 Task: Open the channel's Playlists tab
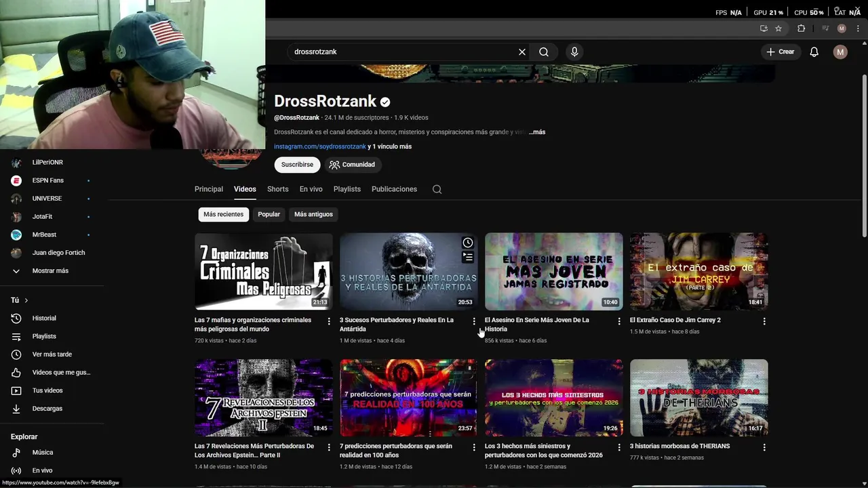click(347, 189)
